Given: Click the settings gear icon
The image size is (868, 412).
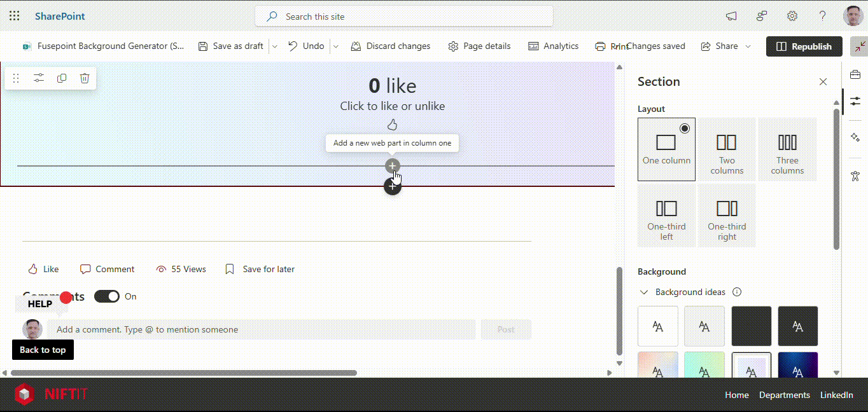Looking at the screenshot, I should coord(792,17).
